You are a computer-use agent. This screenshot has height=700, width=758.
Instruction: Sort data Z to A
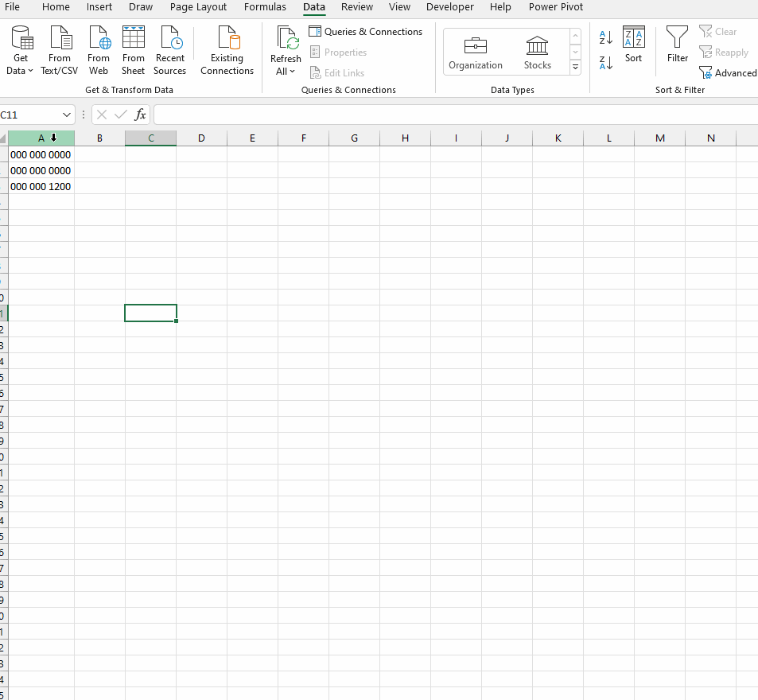[x=605, y=61]
